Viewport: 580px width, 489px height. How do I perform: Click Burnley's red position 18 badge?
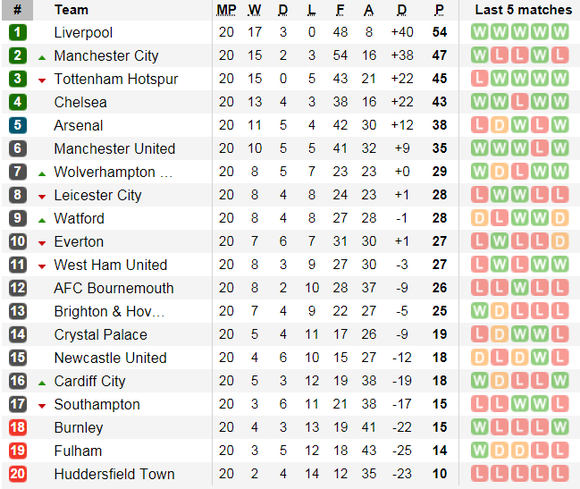[x=17, y=427]
